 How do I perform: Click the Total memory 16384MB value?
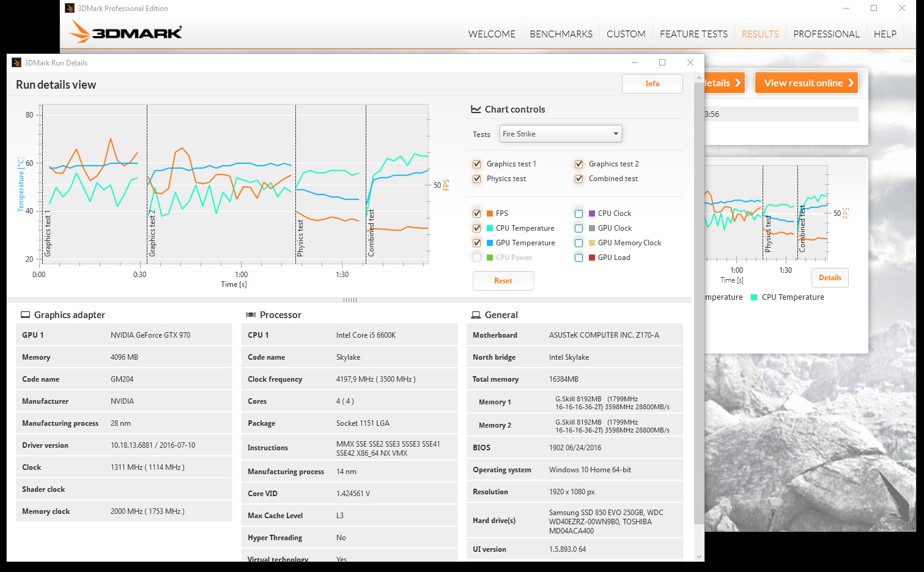[564, 379]
